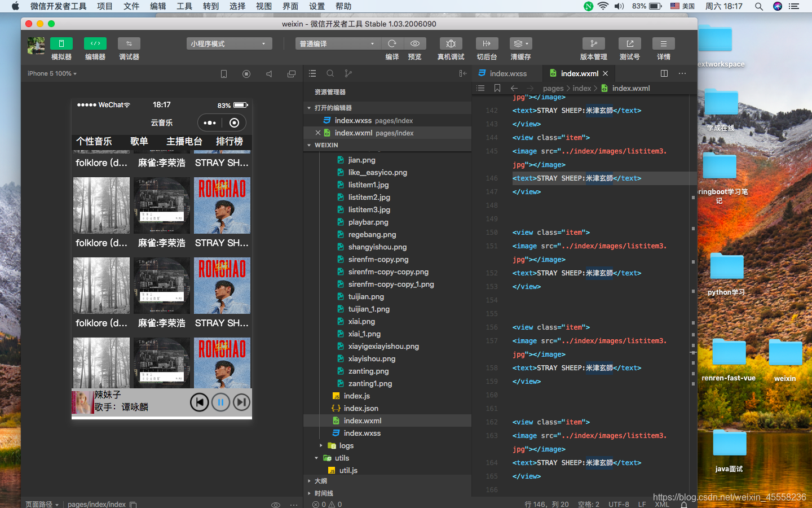812x508 pixels.
Task: Toggle the 调试器 debugger panel button
Action: (129, 43)
